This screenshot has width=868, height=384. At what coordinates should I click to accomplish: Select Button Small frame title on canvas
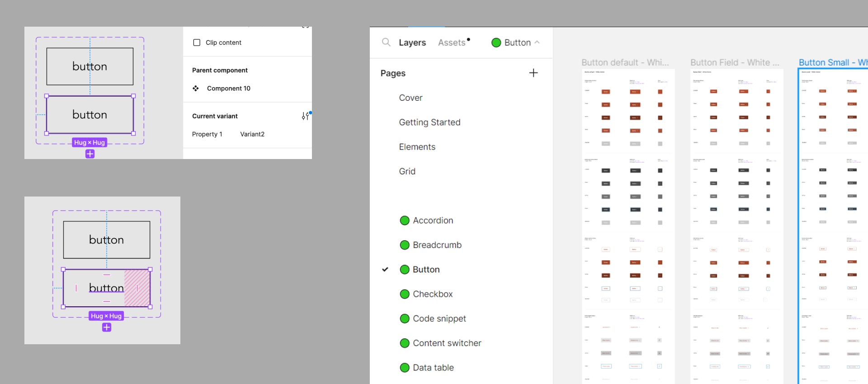click(x=832, y=62)
